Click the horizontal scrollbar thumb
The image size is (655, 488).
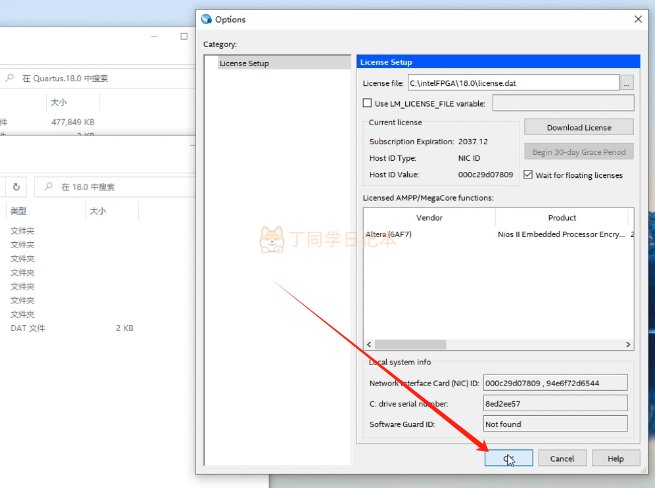(x=410, y=344)
